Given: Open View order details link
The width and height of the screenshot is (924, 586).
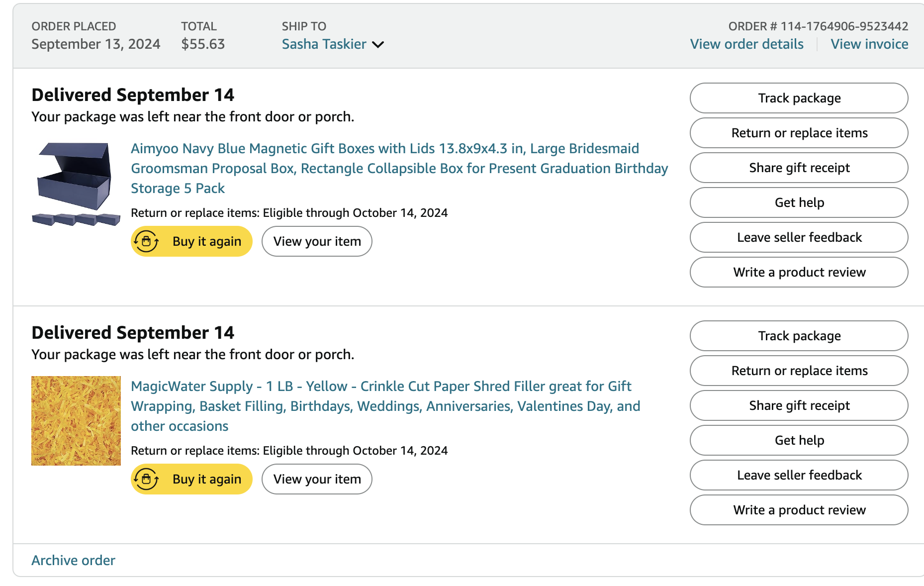Looking at the screenshot, I should click(x=746, y=44).
